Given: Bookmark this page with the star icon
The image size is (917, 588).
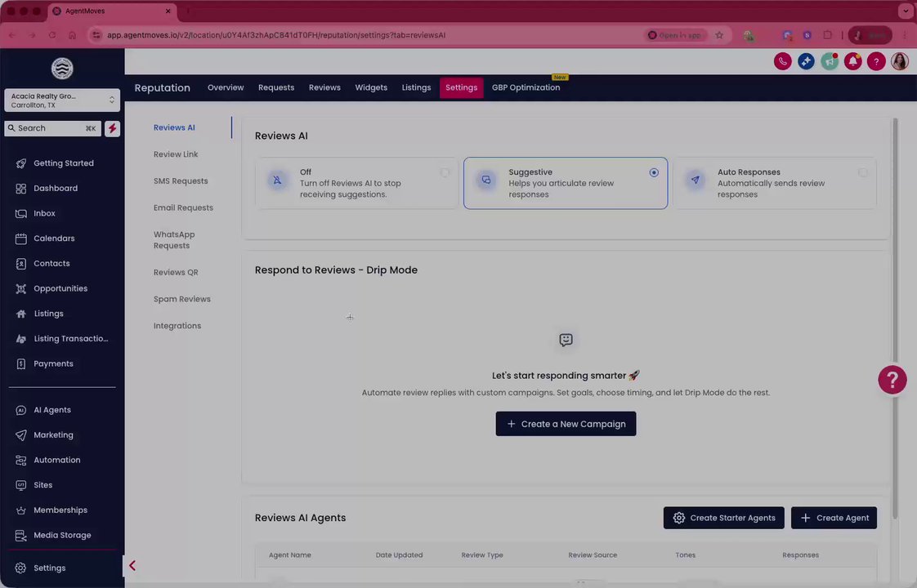Looking at the screenshot, I should (x=719, y=35).
